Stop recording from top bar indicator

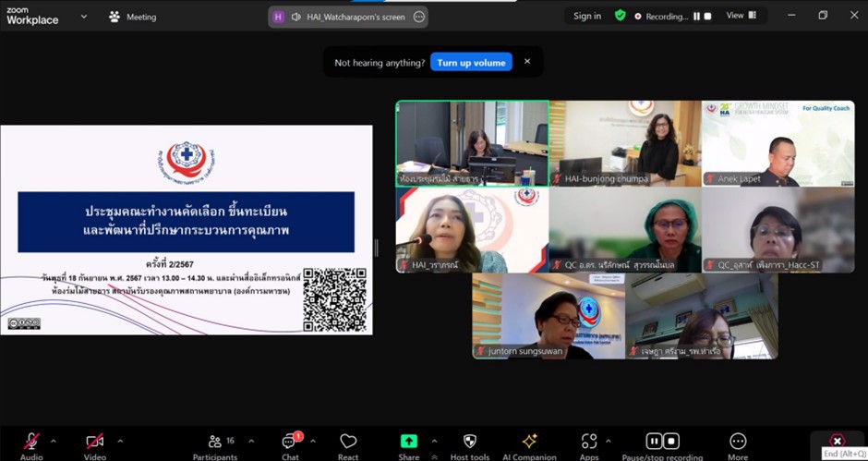[707, 17]
